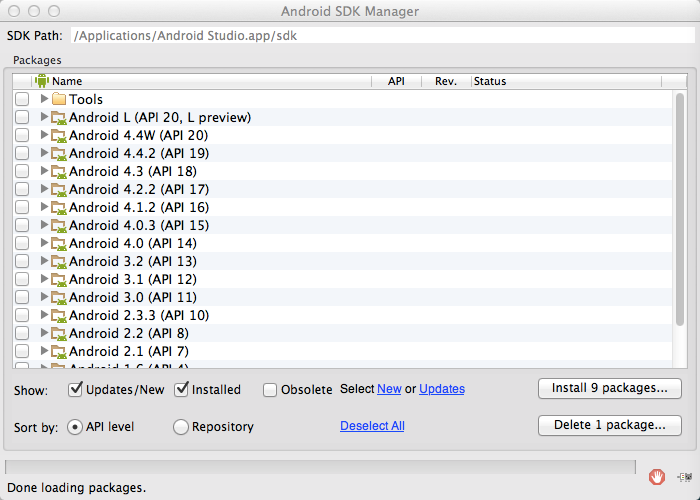Viewport: 700px width, 500px height.
Task: Check the Android 4.4W (API 20) checkbox
Action: (x=22, y=135)
